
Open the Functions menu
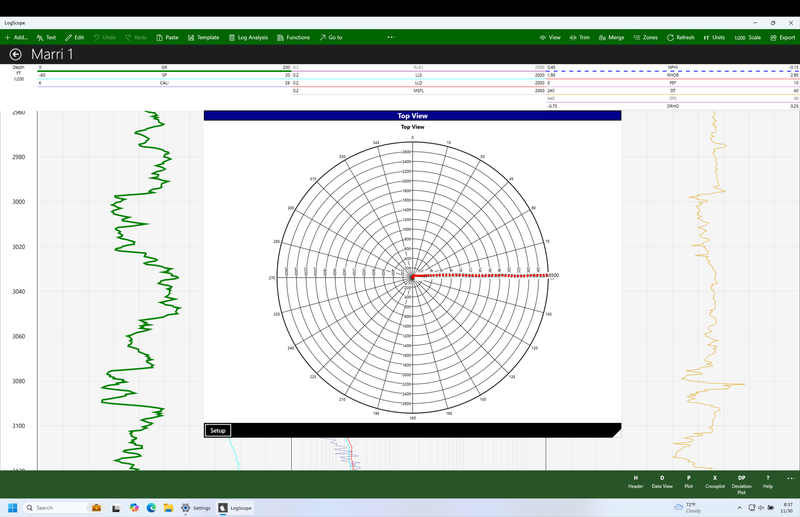click(293, 37)
